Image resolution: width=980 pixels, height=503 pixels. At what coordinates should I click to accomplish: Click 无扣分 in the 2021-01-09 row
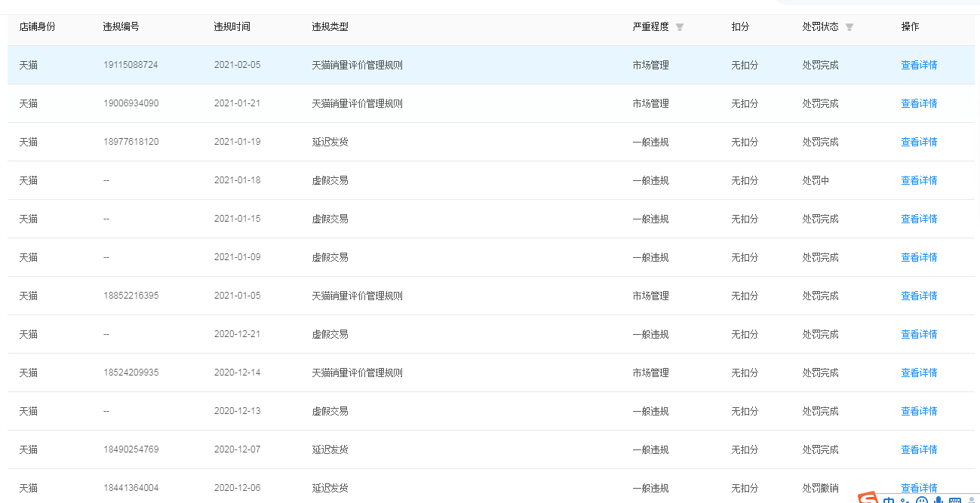(745, 257)
